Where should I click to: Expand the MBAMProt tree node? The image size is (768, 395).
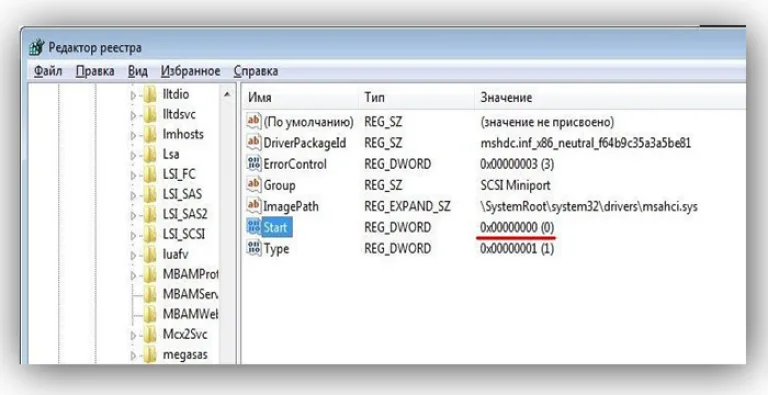[133, 275]
